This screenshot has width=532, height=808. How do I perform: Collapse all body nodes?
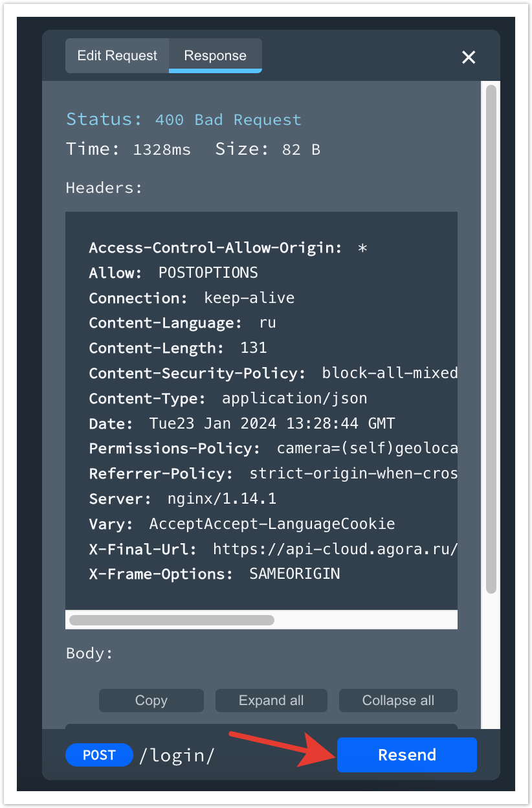398,701
